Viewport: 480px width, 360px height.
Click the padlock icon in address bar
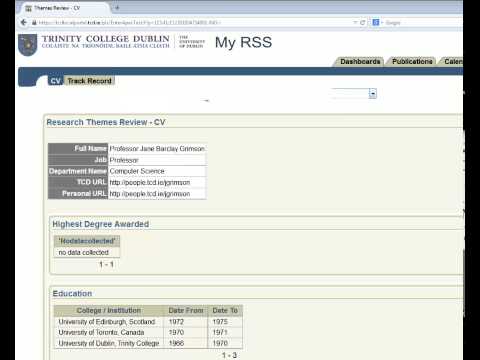coord(34,23)
